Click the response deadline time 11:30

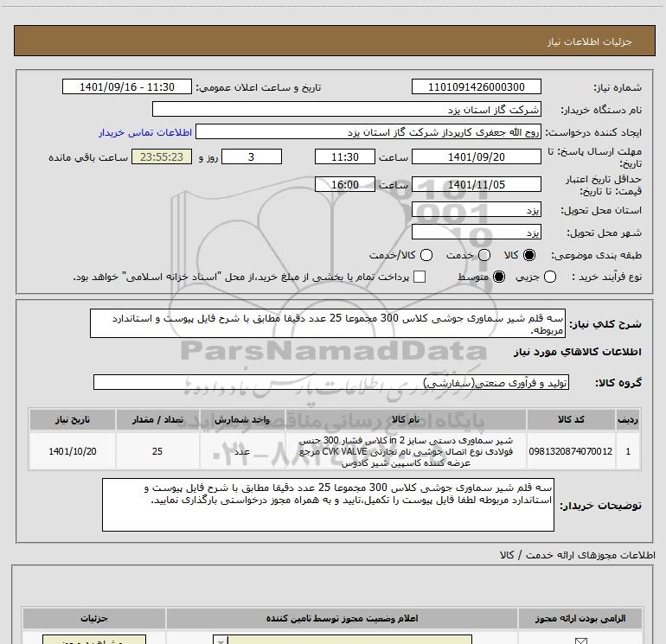[x=345, y=156]
